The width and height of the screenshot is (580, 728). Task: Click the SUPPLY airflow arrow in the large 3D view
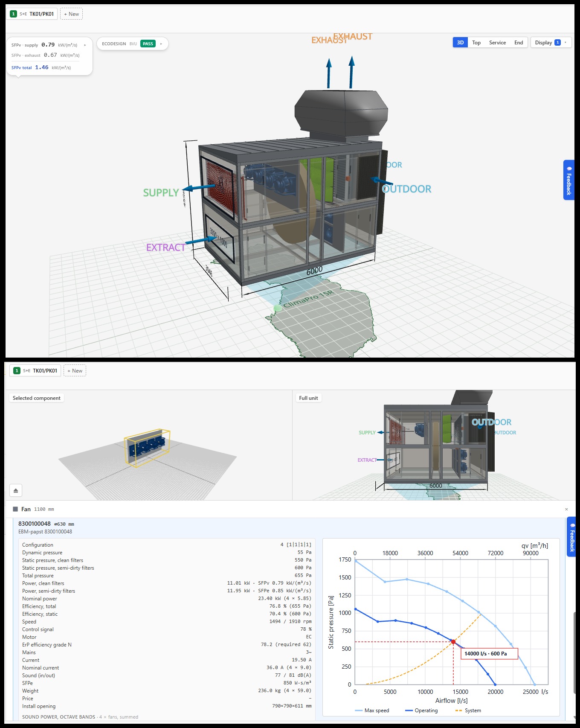[200, 187]
